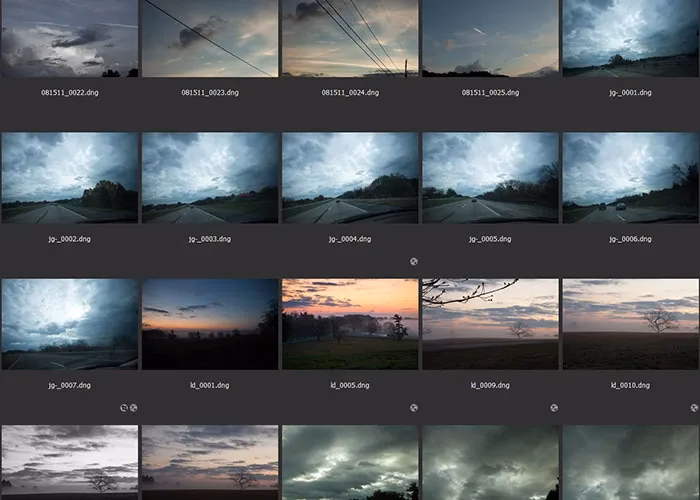Click the filename ld_0001.dng

(210, 385)
